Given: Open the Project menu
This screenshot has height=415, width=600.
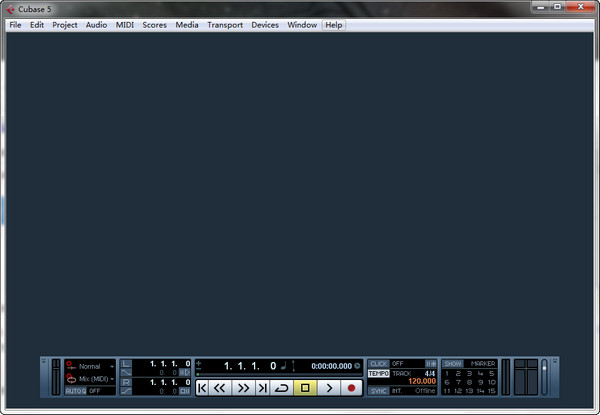Looking at the screenshot, I should pyautogui.click(x=65, y=25).
